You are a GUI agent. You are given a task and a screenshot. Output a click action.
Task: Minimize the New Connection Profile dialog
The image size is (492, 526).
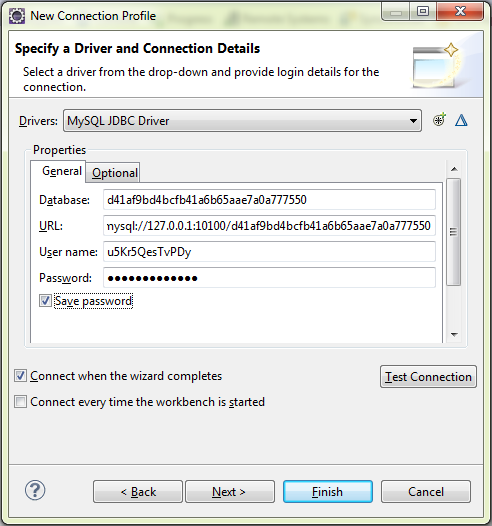click(396, 12)
